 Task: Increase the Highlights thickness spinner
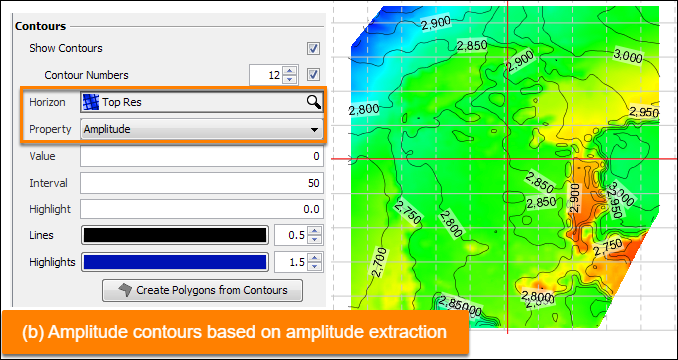315,258
